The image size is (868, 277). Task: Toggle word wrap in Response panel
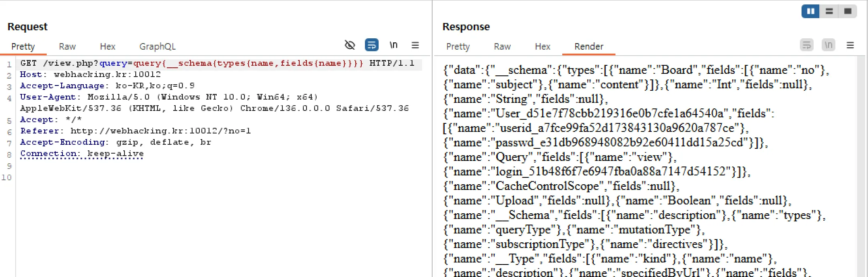pos(806,45)
